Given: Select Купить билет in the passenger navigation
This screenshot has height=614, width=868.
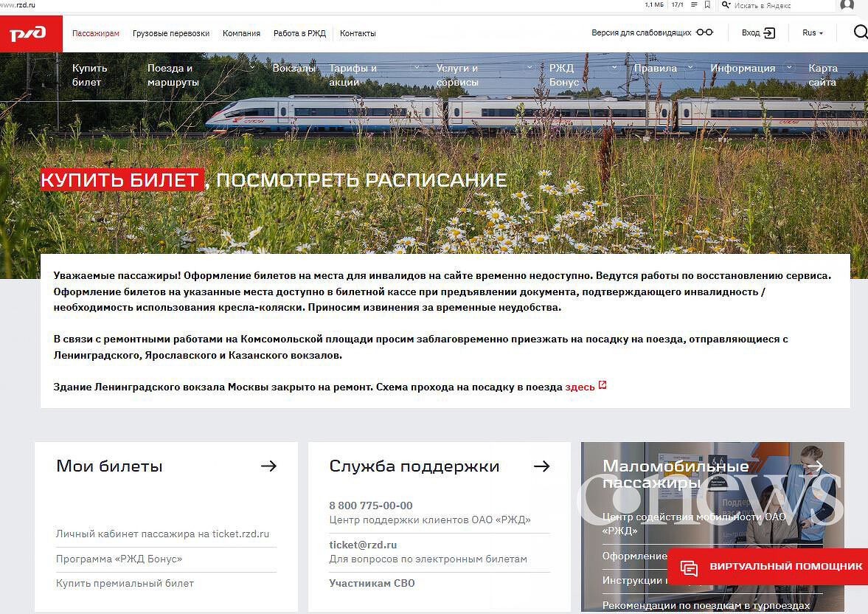Looking at the screenshot, I should [90, 75].
